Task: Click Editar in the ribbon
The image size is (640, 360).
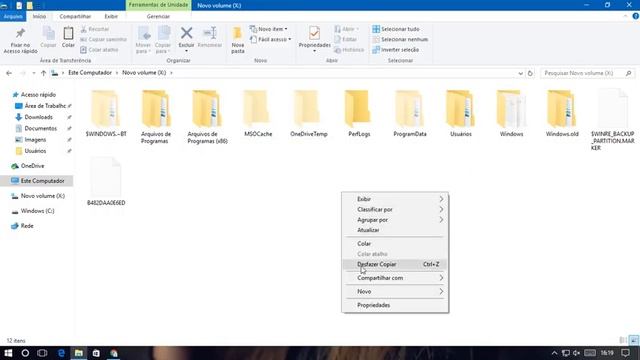Action: click(x=345, y=40)
